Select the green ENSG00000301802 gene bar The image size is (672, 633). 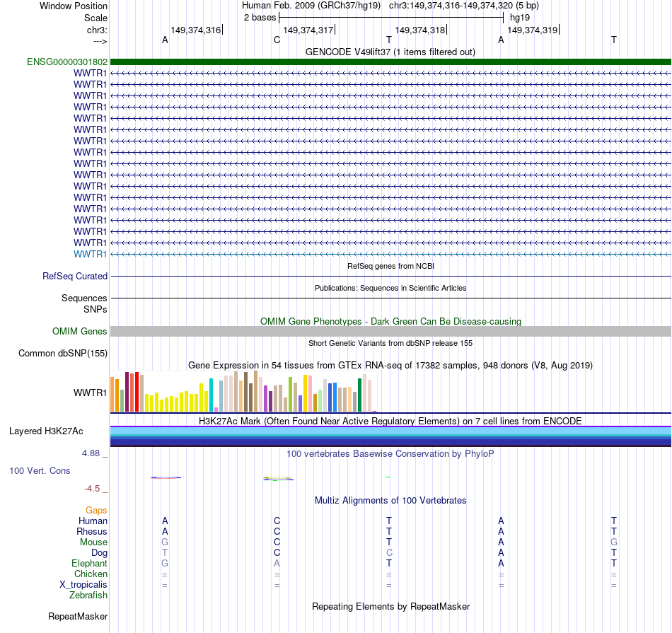coord(390,62)
